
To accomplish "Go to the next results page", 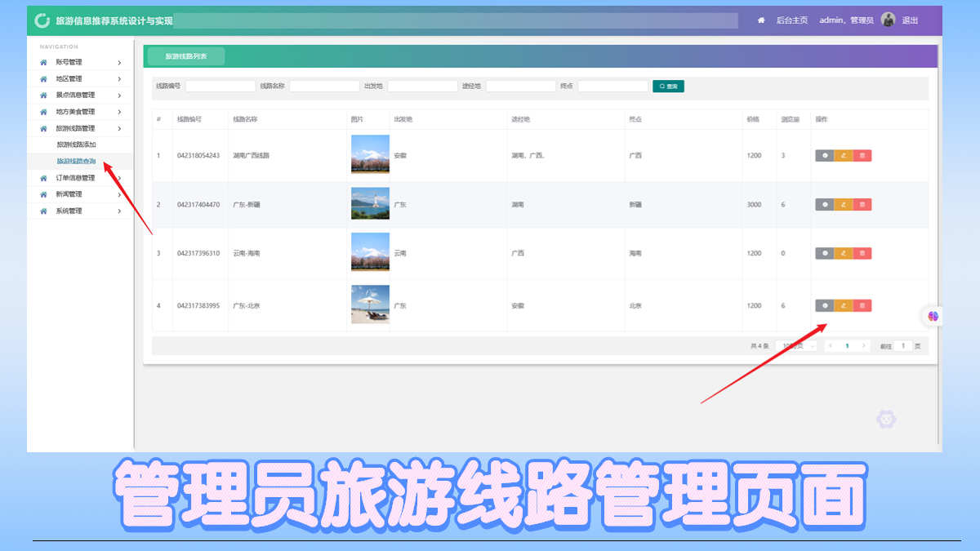I will [x=864, y=346].
